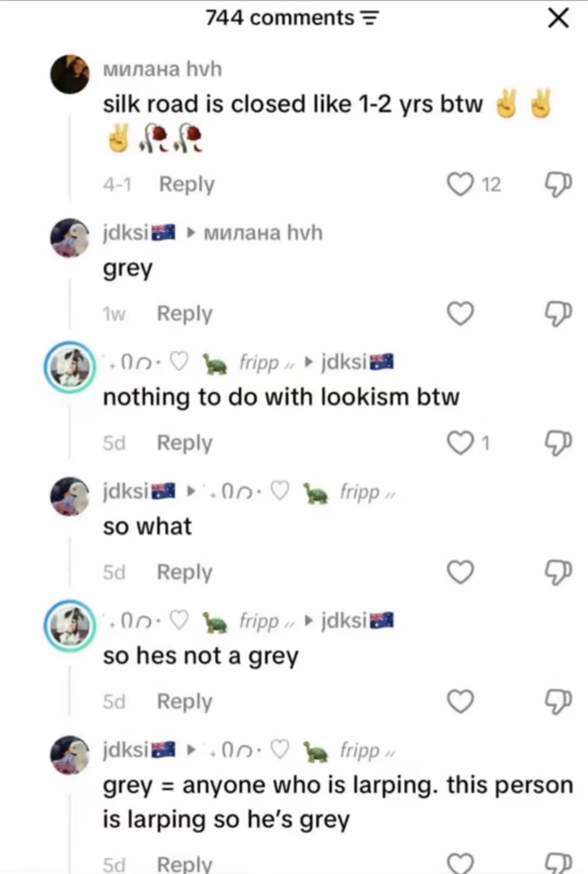The width and height of the screenshot is (588, 874).
Task: Dislike the 'silk road is closed' comment
Action: (558, 184)
